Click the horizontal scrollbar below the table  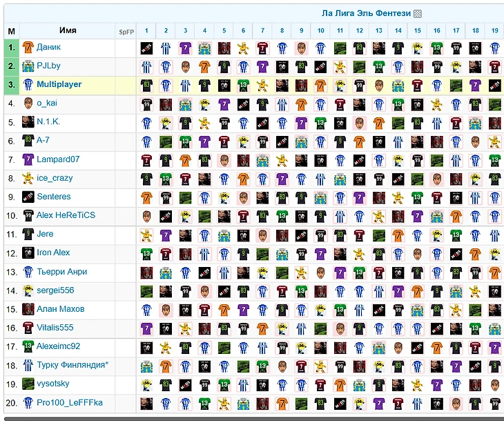tap(252, 419)
